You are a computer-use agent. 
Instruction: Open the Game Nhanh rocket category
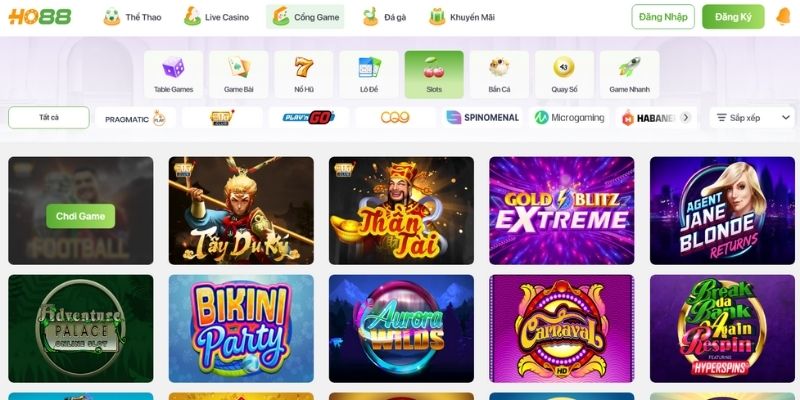(630, 74)
